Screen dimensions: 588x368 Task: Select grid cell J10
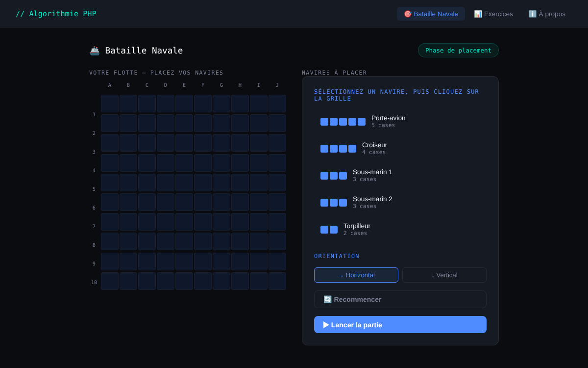[277, 281]
